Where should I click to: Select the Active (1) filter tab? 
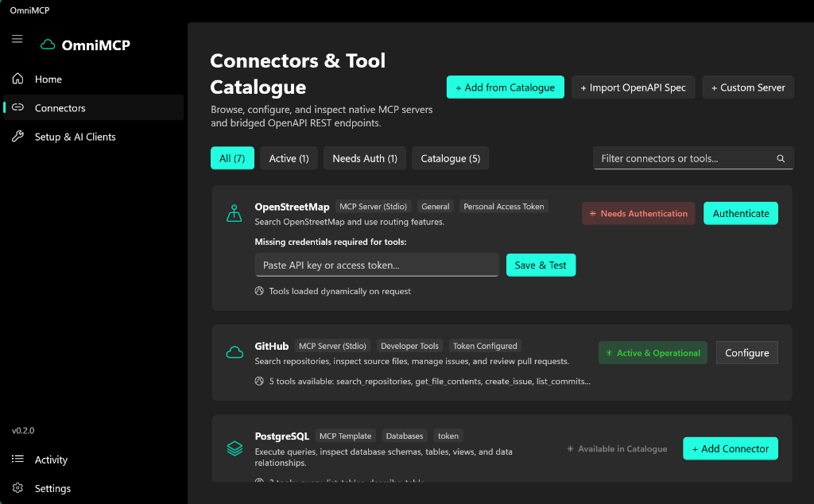[289, 158]
